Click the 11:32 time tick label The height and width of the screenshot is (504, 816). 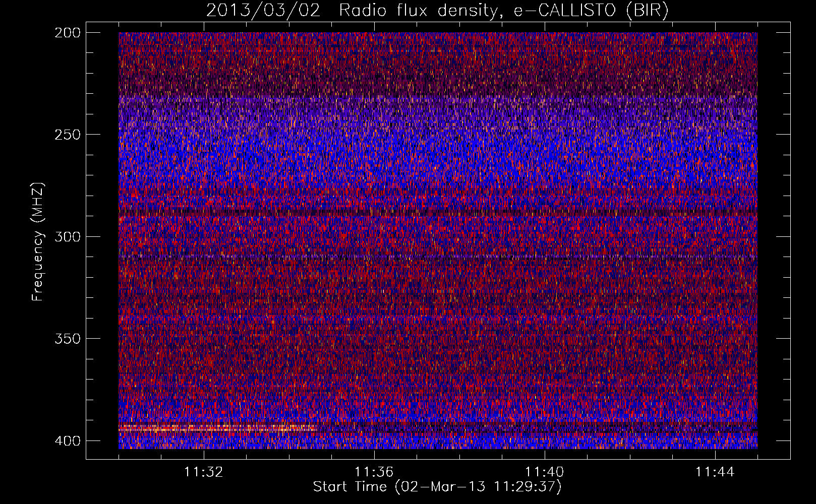click(x=204, y=472)
